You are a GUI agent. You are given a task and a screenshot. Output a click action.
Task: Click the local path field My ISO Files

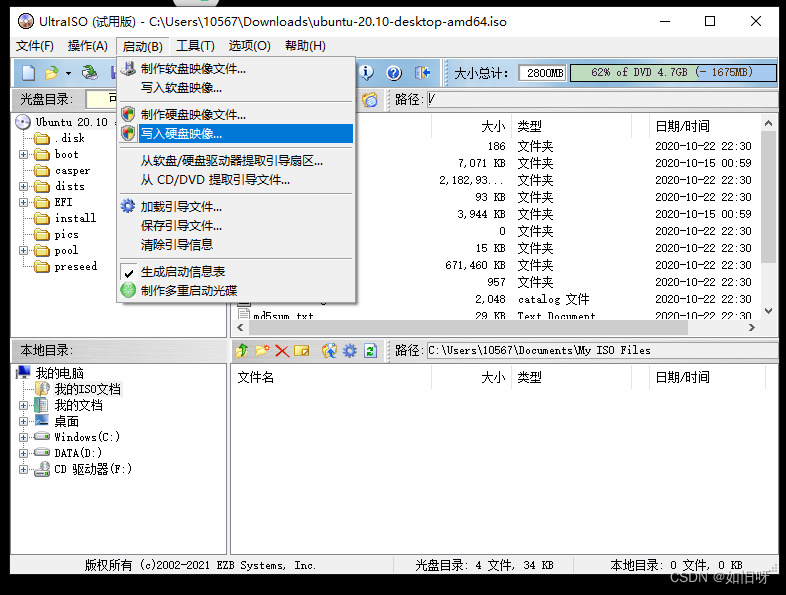click(602, 350)
